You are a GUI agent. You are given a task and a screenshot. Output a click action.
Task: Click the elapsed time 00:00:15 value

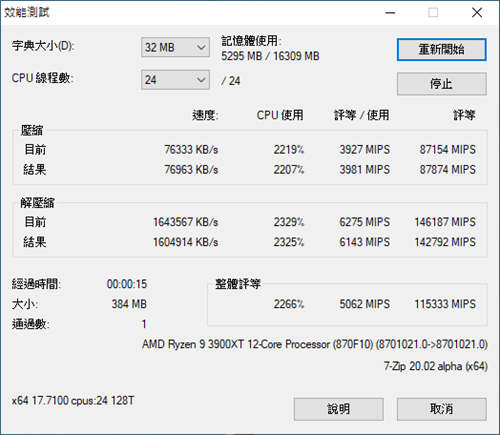(127, 284)
